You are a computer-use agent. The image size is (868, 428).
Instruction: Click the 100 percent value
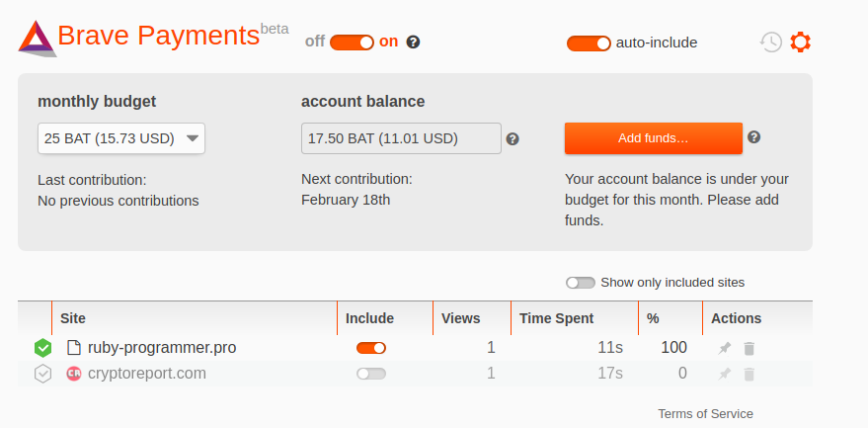point(673,348)
